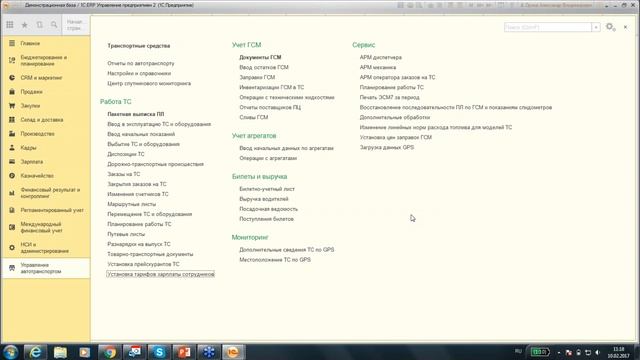640x360 pixels.
Task: Open Товарно-транспортные документы
Action: click(150, 254)
